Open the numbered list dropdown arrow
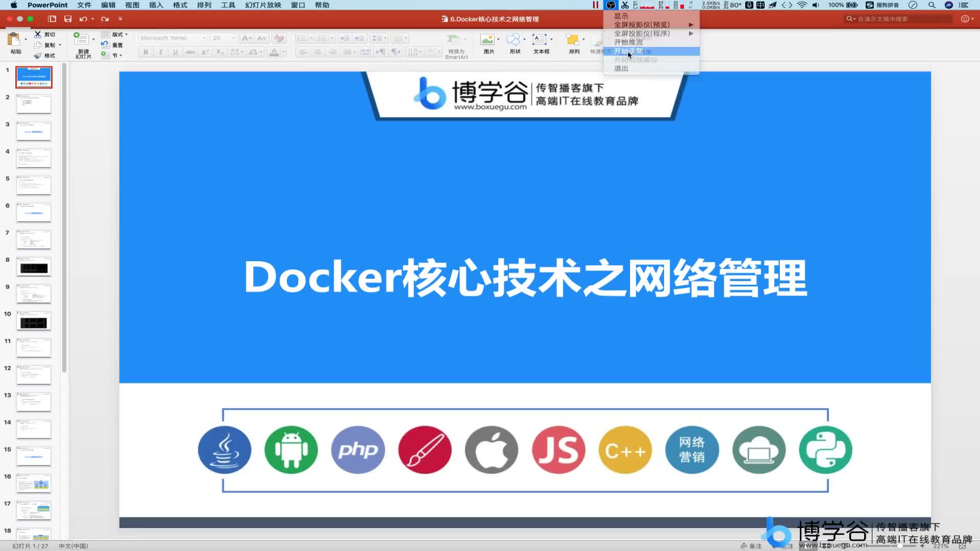The image size is (980, 551). [x=332, y=38]
